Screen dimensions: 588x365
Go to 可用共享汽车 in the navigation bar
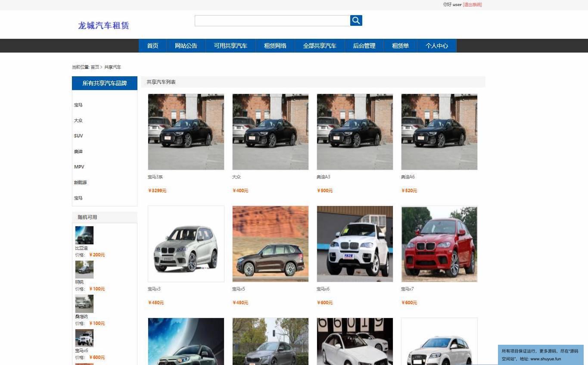coord(230,46)
